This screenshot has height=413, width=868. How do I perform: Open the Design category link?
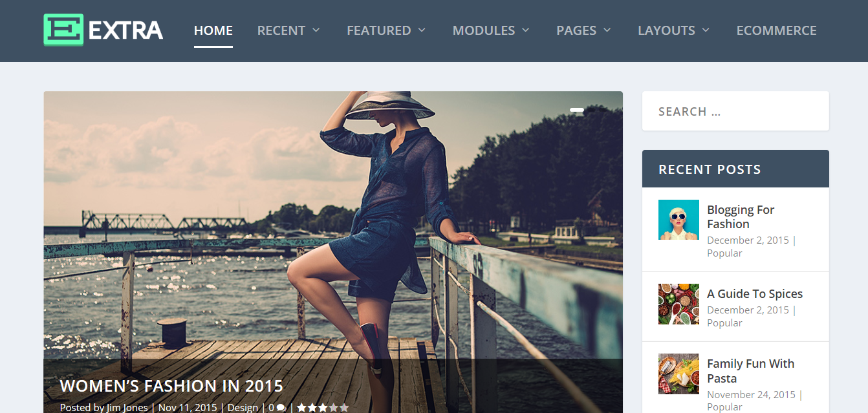tap(243, 408)
